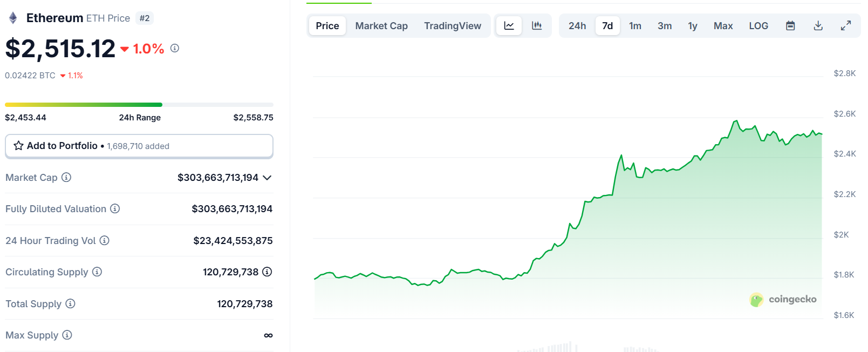Click the 24h low $2,453.44
The image size is (868, 352).
point(25,118)
